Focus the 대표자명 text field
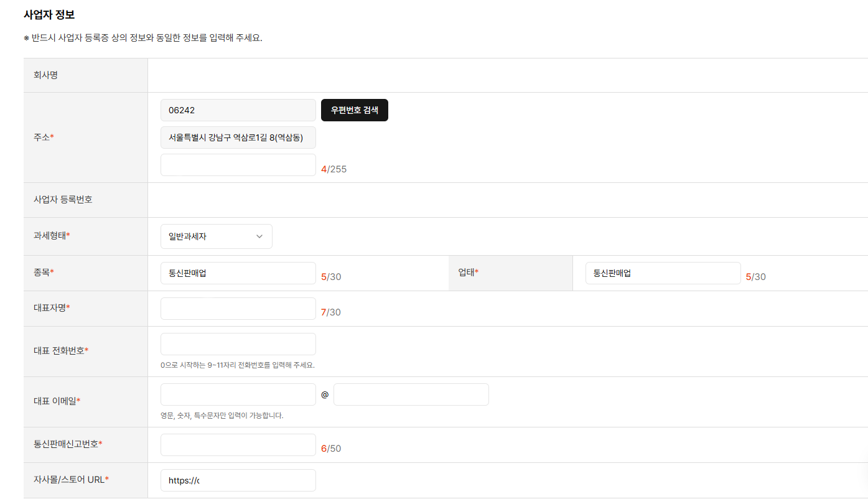868x499 pixels. (238, 309)
